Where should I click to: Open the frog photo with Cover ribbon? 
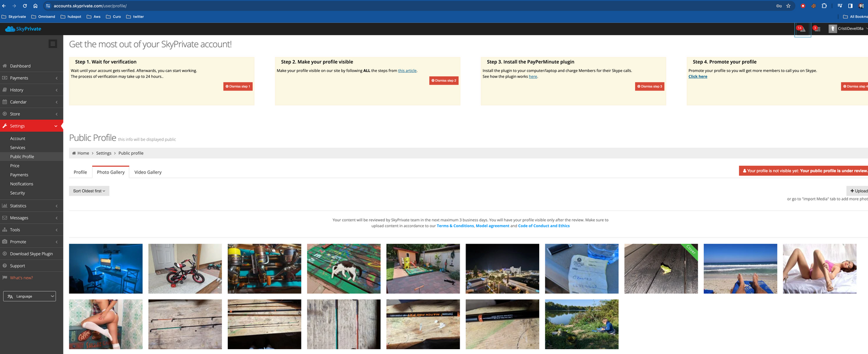[661, 269]
